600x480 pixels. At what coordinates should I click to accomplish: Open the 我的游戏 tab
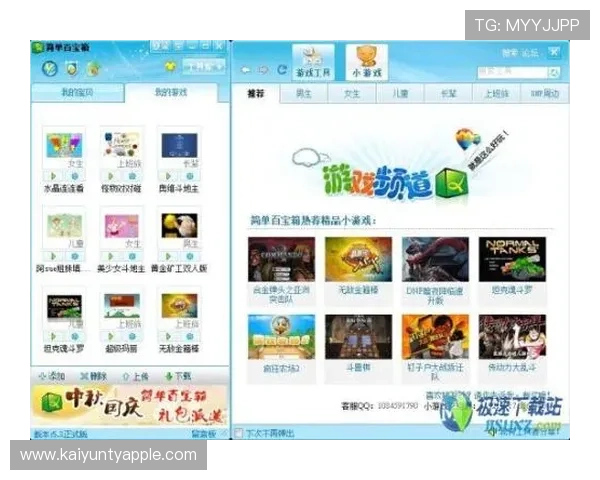point(171,92)
